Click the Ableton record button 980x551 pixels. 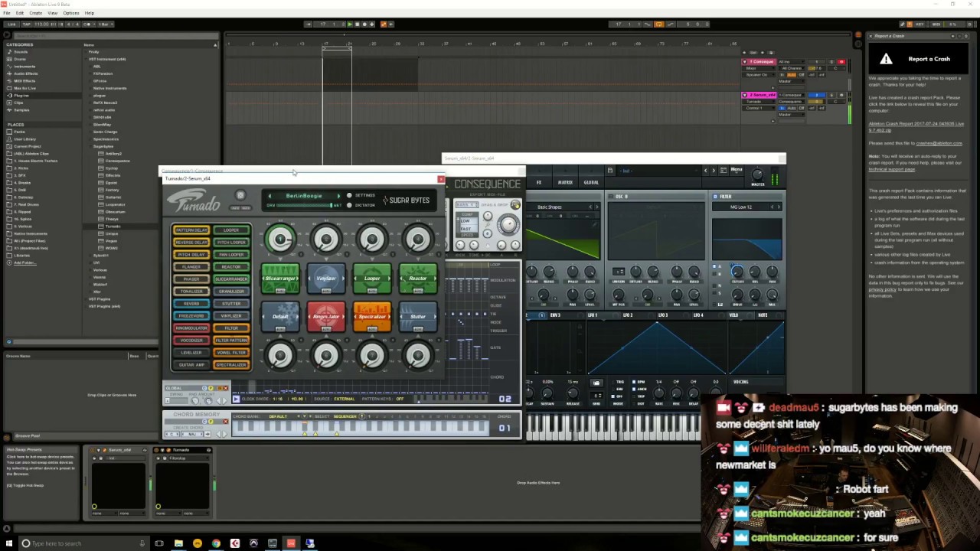pos(364,24)
